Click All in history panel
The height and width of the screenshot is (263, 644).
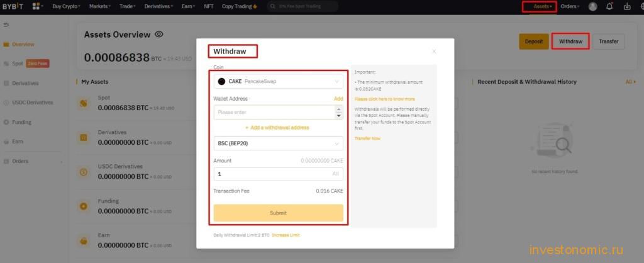click(x=630, y=82)
